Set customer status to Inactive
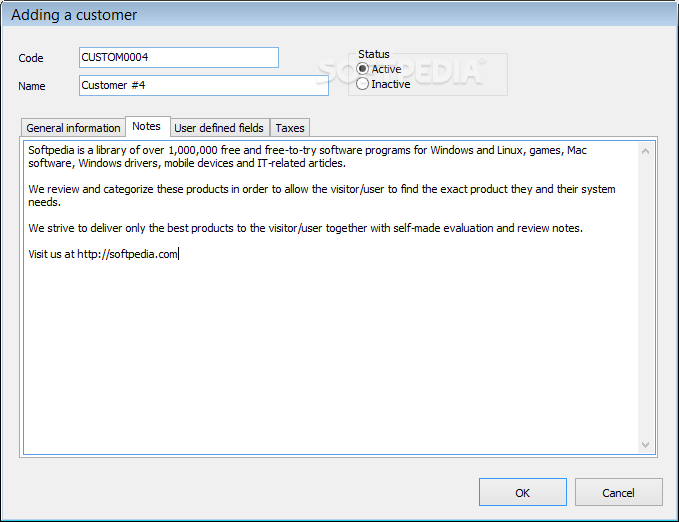The height and width of the screenshot is (522, 679). 362,84
